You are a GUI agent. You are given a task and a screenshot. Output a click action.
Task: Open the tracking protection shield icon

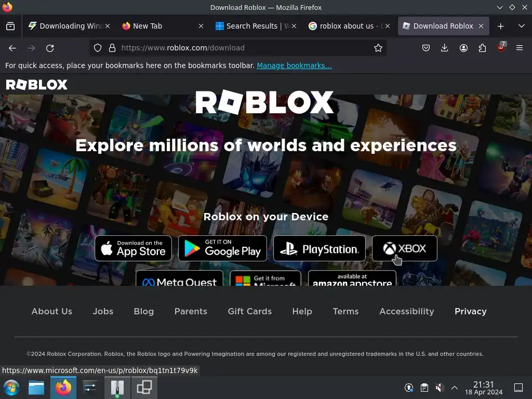pos(97,48)
